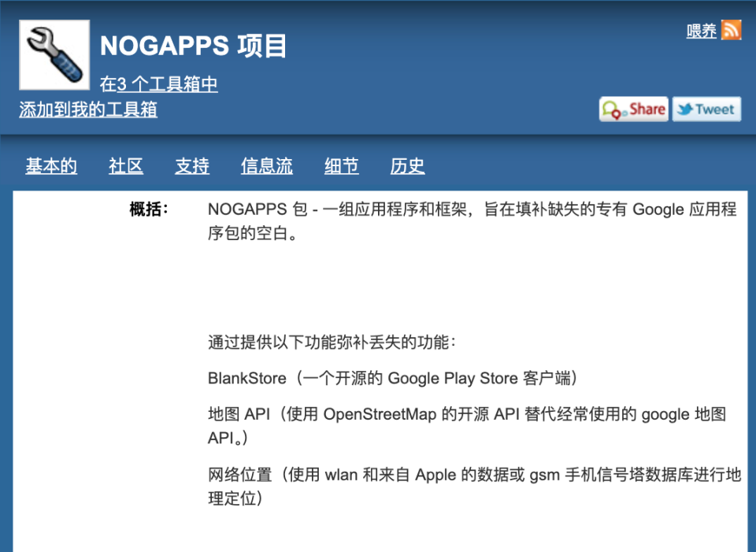756x552 pixels.
Task: Click the 网络位置 description paragraph
Action: [474, 487]
